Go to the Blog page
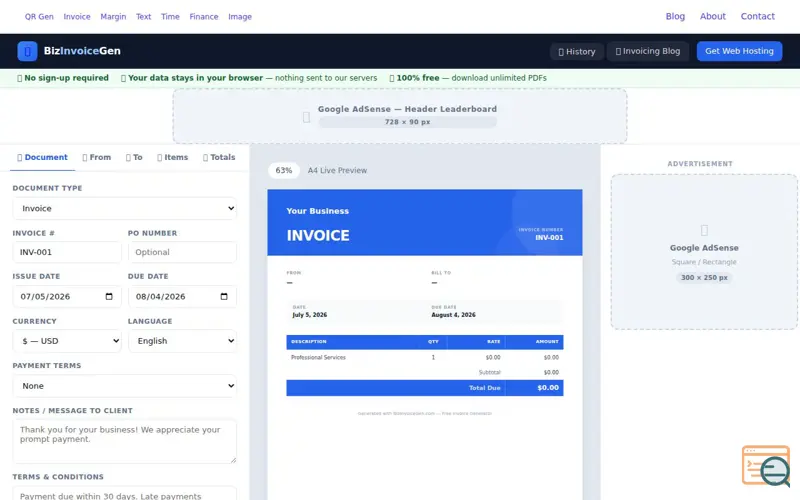Screen dimensions: 800x500 [x=675, y=16]
